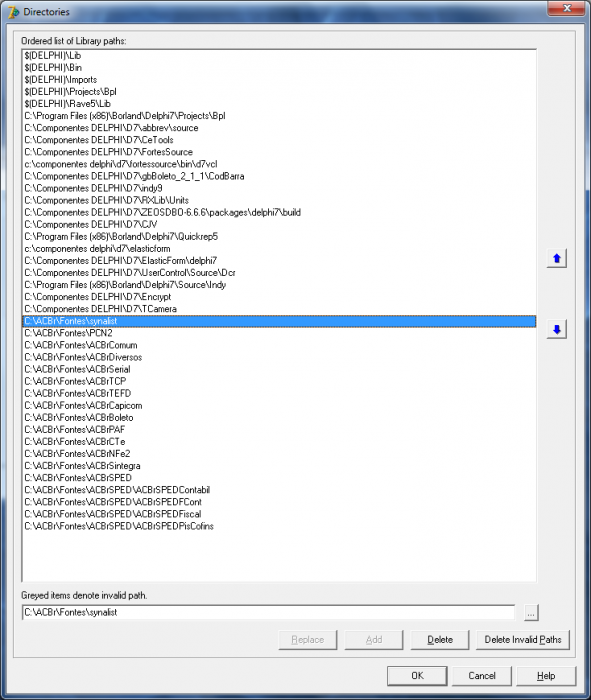Select C:\ACBr\Fontes\ACBrBoleto row
Image resolution: width=591 pixels, height=700 pixels.
click(x=279, y=417)
